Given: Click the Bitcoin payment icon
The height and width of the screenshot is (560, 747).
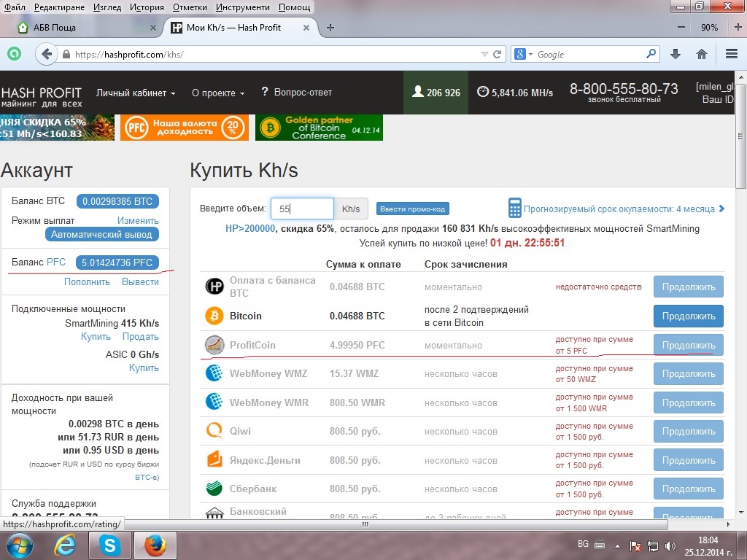Looking at the screenshot, I should click(x=214, y=316).
